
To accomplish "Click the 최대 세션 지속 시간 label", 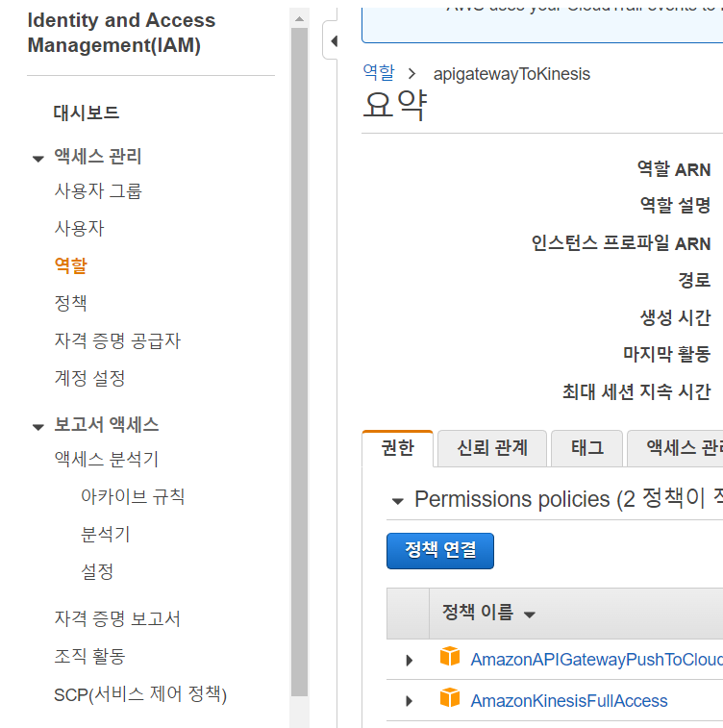I will pos(636,391).
